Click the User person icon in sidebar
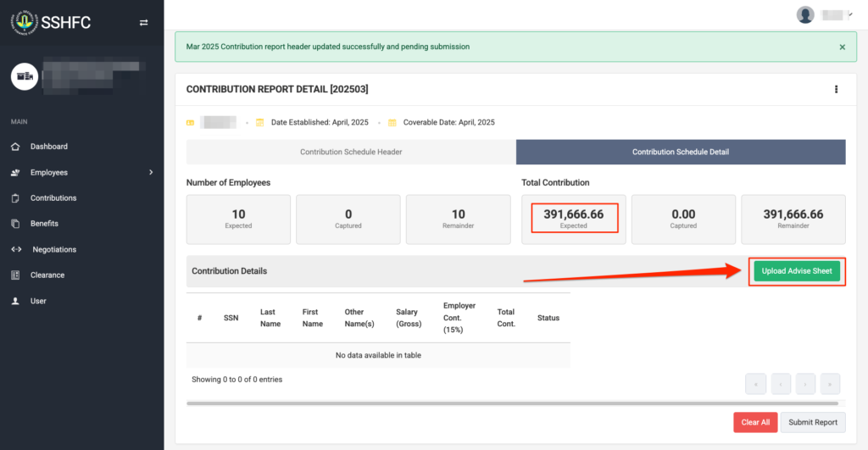Image resolution: width=868 pixels, height=450 pixels. [x=15, y=302]
